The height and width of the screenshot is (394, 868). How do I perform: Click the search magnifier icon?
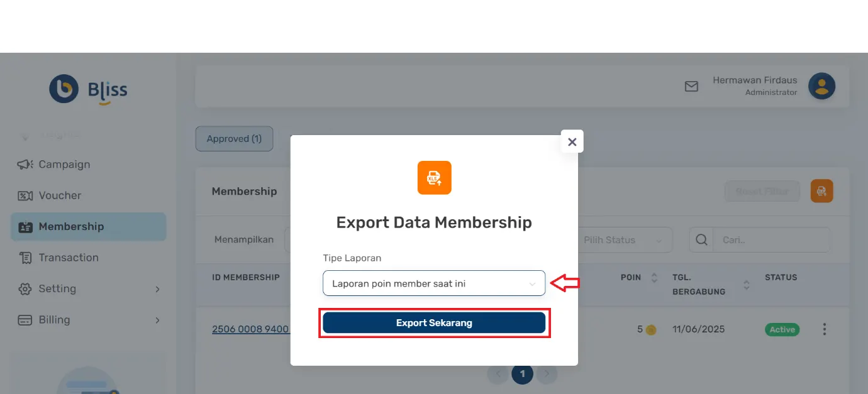[x=701, y=239]
